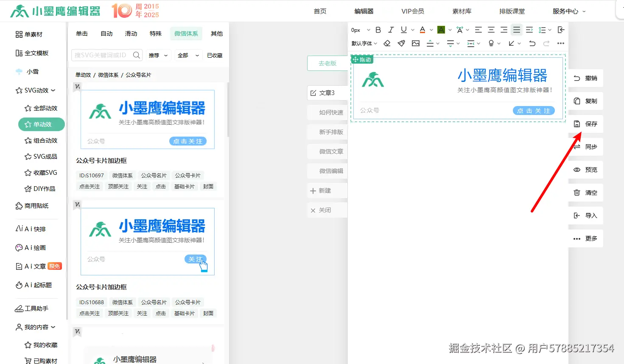Click the 复制 copy button
Screen dimensions: 624x364
pyautogui.click(x=585, y=101)
